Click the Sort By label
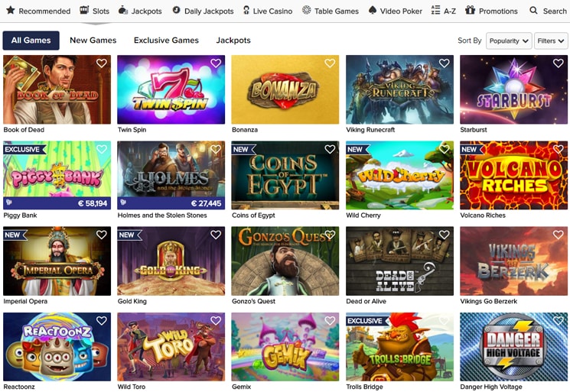The image size is (570, 392). (x=469, y=40)
